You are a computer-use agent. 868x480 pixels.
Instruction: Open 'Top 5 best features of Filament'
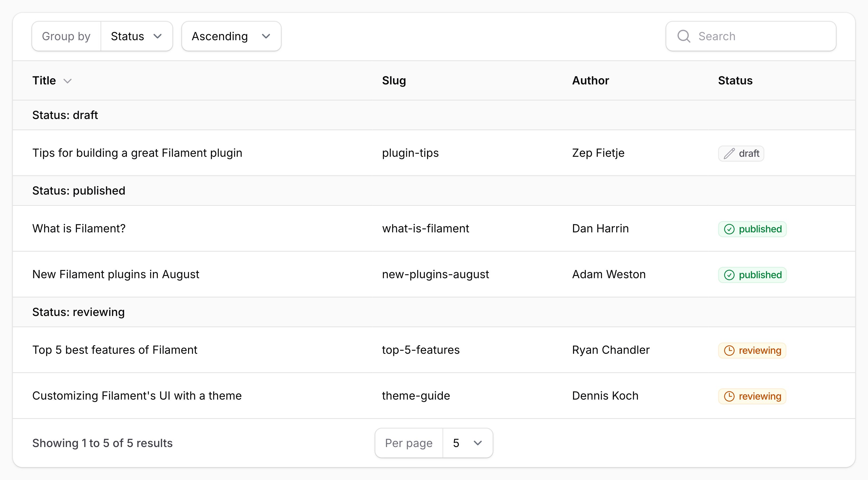pos(115,350)
